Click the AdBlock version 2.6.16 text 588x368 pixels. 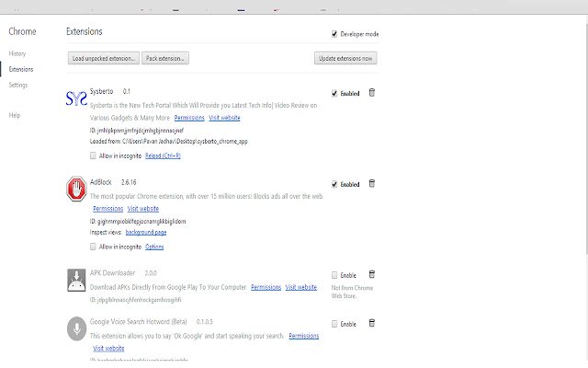[x=129, y=182]
